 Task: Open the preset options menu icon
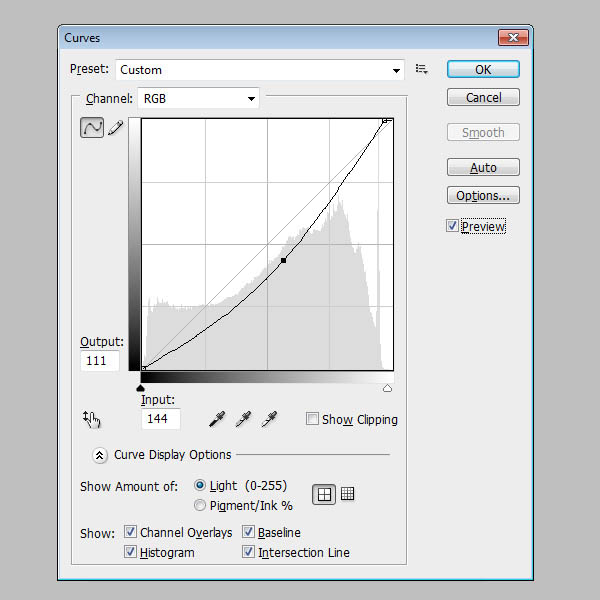click(x=422, y=69)
